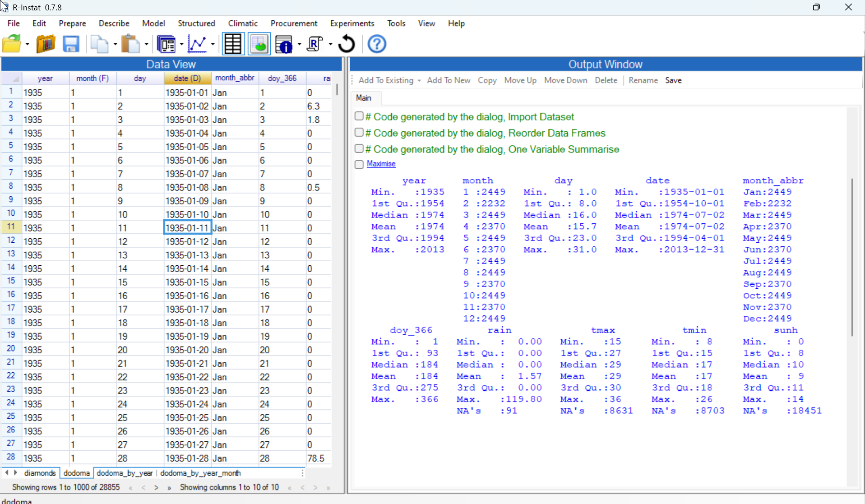Screen dimensions: 865x504
Task: Open the Prepare menu
Action: (72, 23)
